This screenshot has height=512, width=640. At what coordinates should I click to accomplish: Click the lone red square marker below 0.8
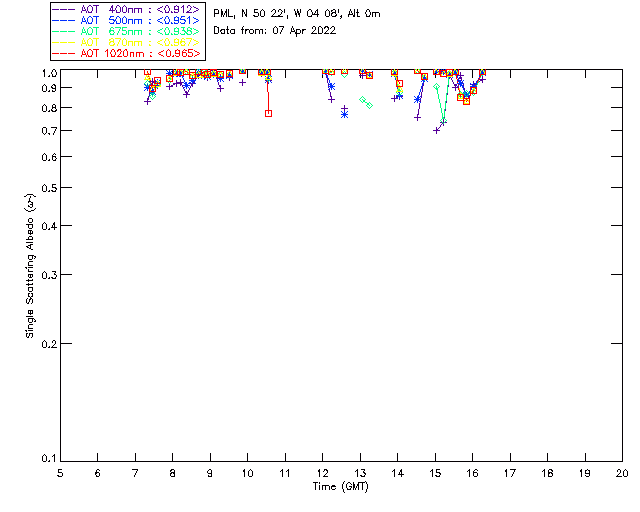(268, 114)
